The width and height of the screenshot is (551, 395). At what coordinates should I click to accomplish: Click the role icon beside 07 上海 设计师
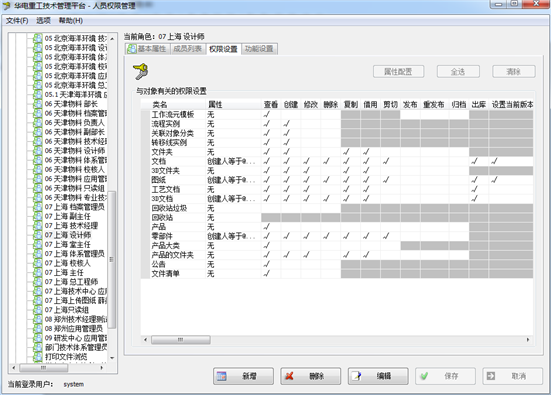(x=38, y=235)
